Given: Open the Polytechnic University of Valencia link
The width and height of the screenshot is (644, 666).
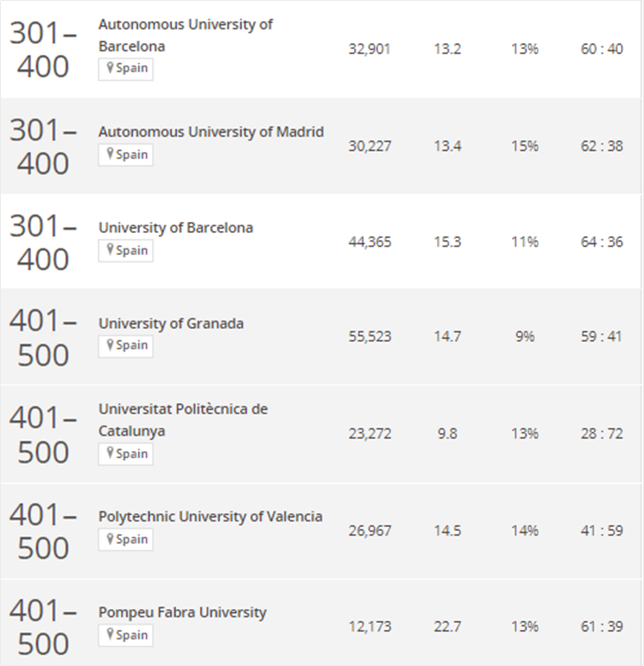Looking at the screenshot, I should [210, 516].
